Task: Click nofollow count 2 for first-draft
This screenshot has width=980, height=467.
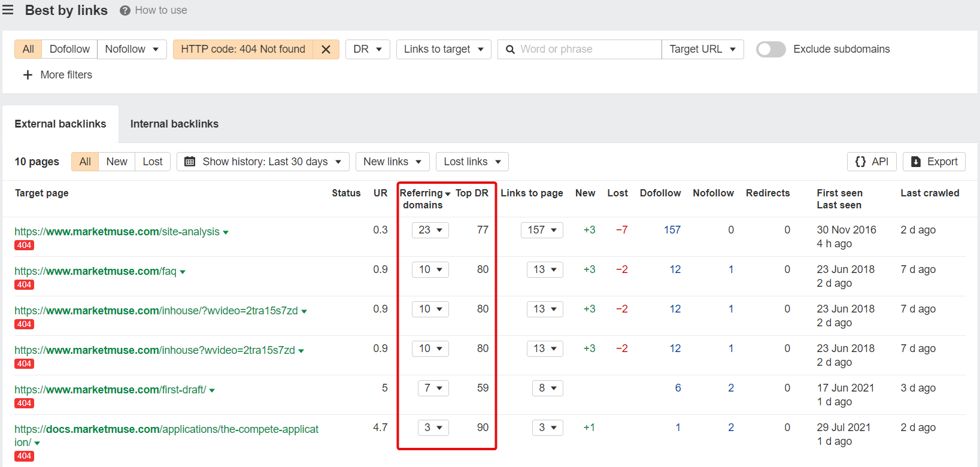Action: 731,388
